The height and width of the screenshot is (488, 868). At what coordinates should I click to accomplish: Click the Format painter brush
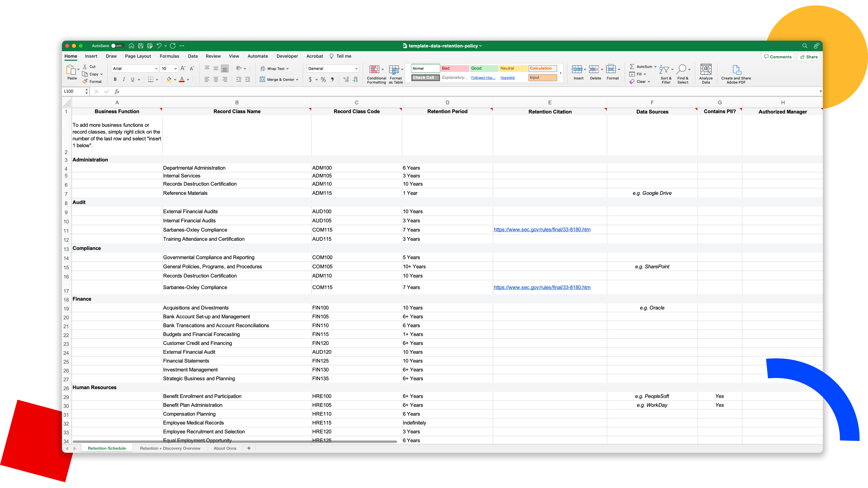coord(85,82)
